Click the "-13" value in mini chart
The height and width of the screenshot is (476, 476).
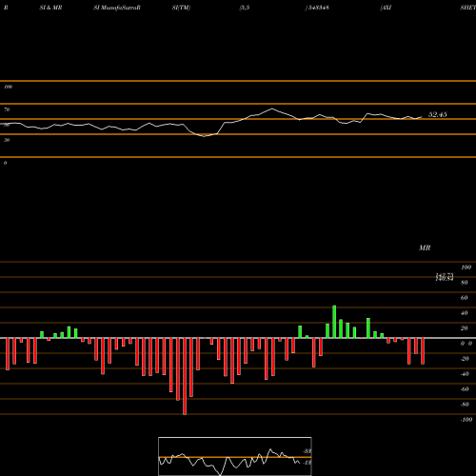307,463
